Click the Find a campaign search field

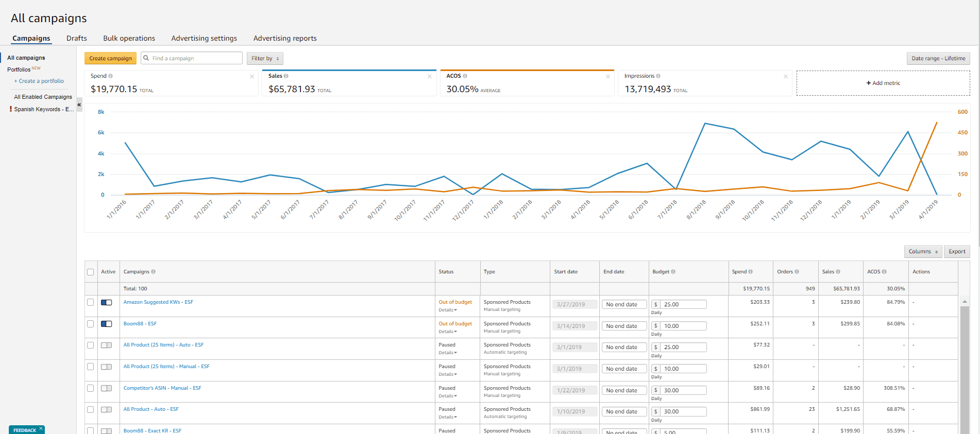click(x=192, y=58)
